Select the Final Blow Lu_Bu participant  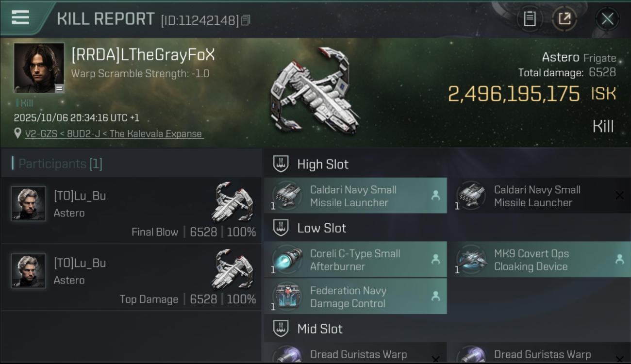pos(131,210)
